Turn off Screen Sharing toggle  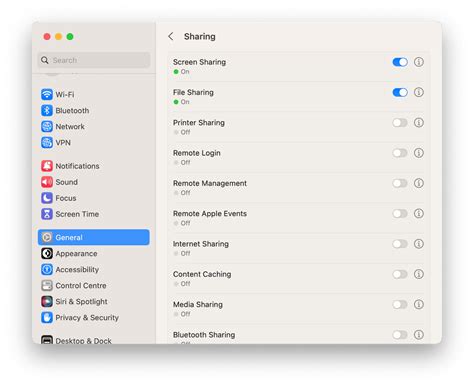click(400, 62)
